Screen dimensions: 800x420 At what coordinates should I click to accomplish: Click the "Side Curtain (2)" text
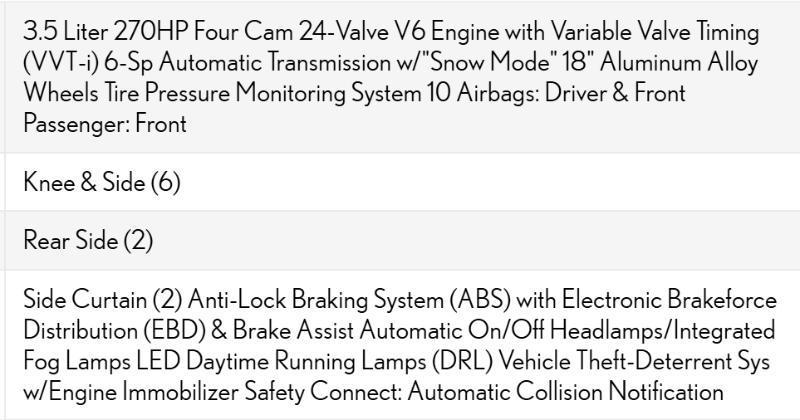coord(100,299)
